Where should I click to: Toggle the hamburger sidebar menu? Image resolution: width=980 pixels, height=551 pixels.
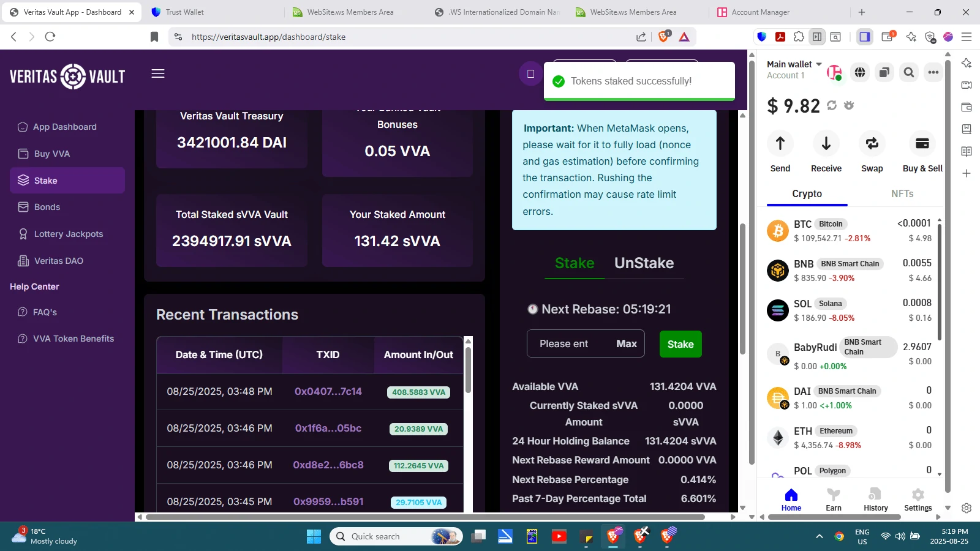[x=158, y=74]
